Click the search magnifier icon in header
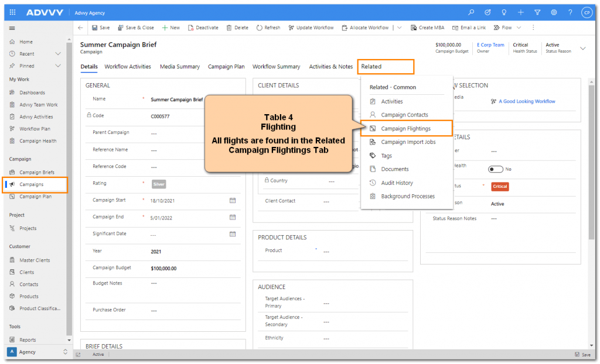This screenshot has height=364, width=600. click(x=471, y=12)
